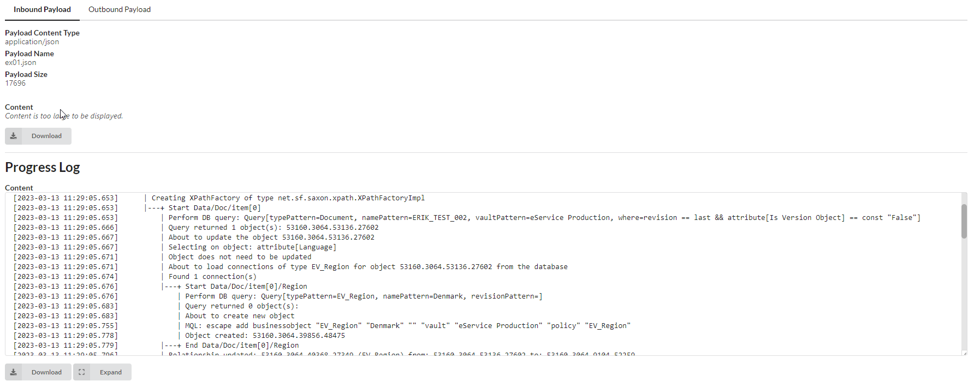The image size is (980, 387).
Task: Grab the Progress Log scrollbar thumb
Action: coord(964,221)
